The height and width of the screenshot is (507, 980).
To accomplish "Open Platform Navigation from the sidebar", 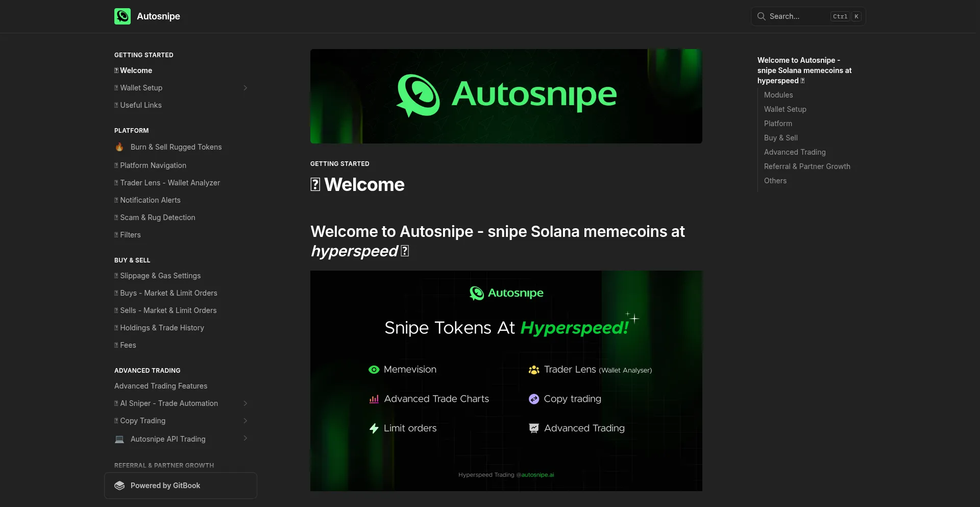I will point(153,165).
